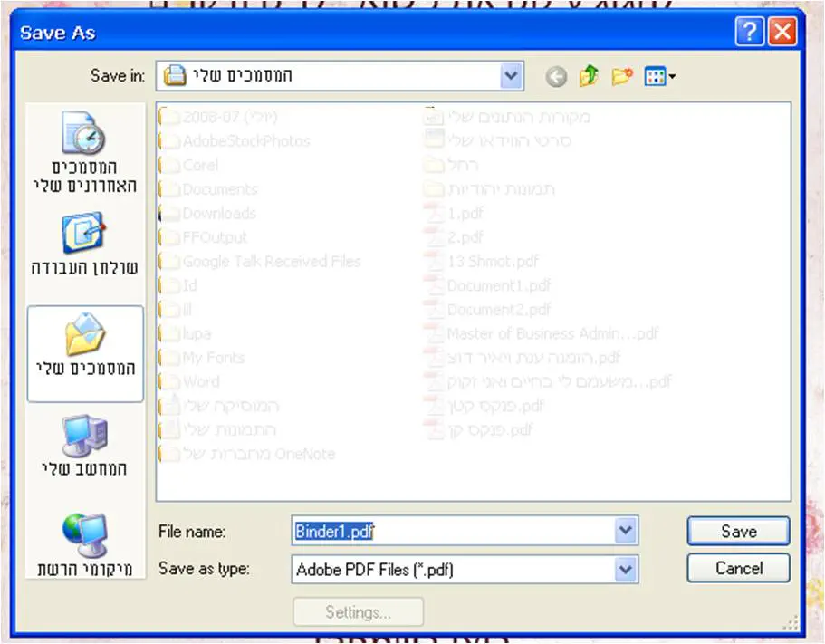Select the Downloads folder

pyautogui.click(x=218, y=214)
